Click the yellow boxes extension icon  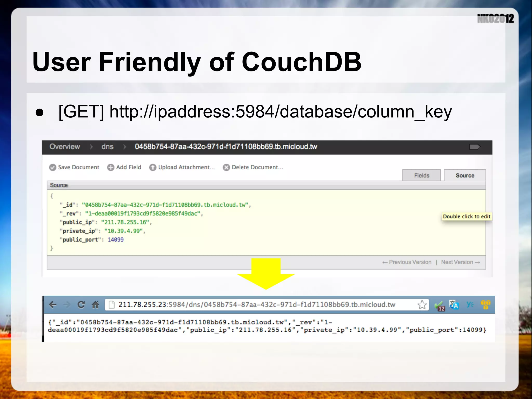pos(485,304)
